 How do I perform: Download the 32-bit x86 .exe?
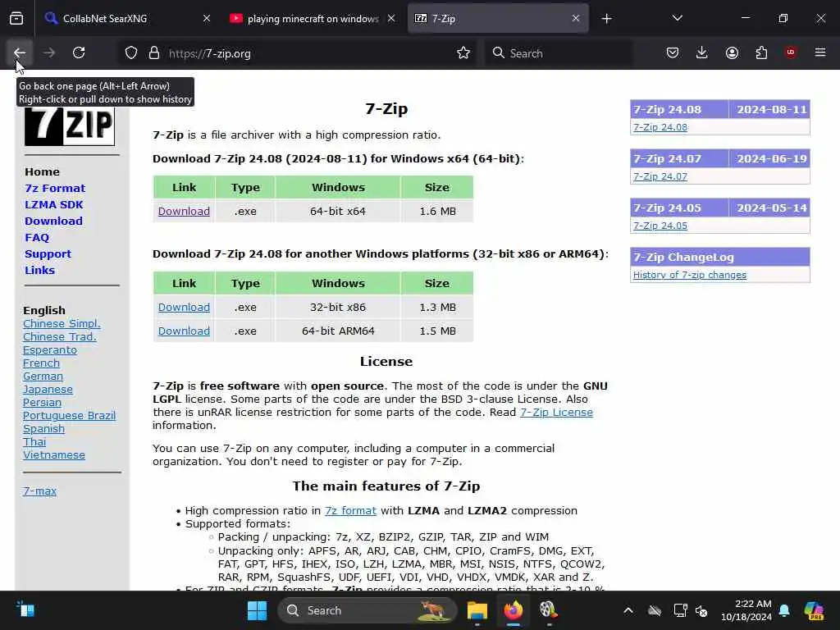click(x=184, y=307)
